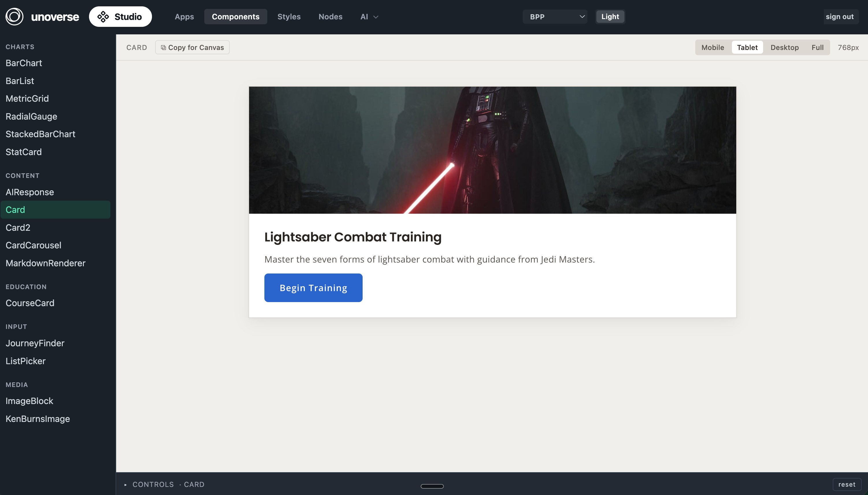Click the Lightsaber Combat Training heading
This screenshot has width=868, height=495.
click(x=353, y=237)
